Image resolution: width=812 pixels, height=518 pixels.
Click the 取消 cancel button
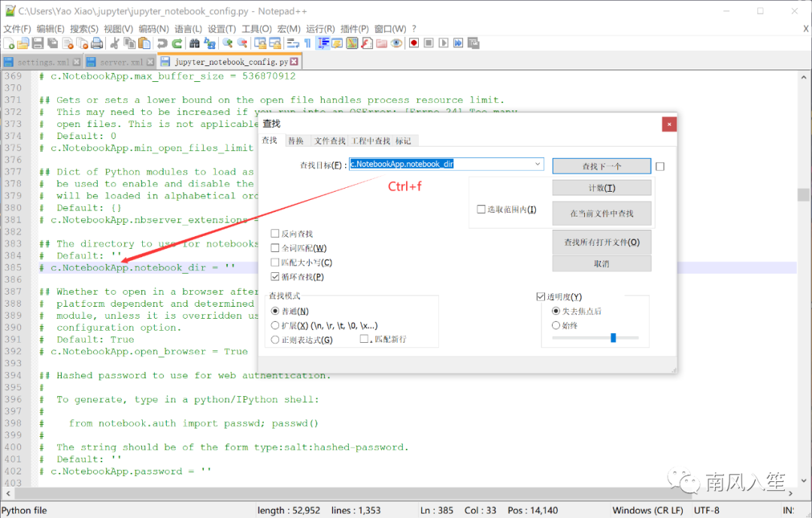601,264
